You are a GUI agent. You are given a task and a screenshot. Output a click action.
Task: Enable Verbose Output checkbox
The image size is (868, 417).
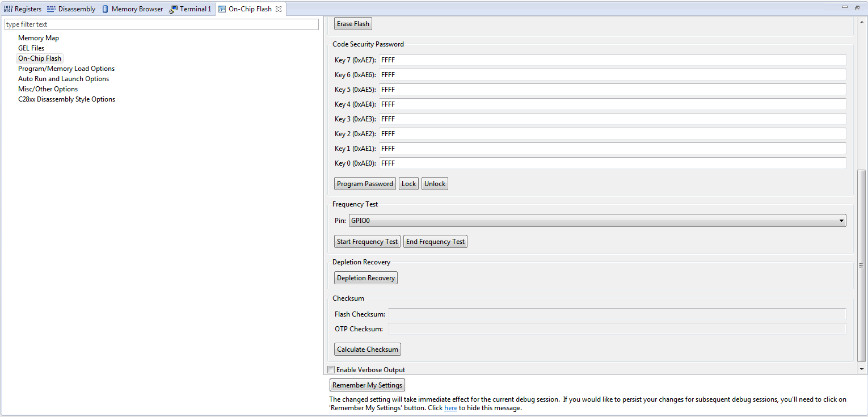331,370
